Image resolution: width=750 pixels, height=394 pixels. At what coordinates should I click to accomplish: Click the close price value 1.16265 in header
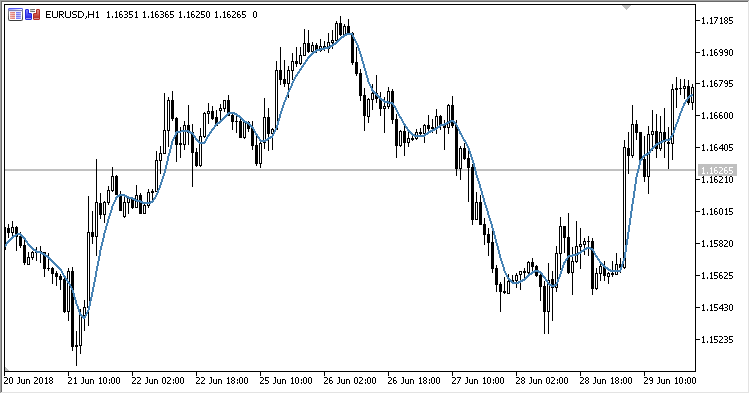click(230, 15)
